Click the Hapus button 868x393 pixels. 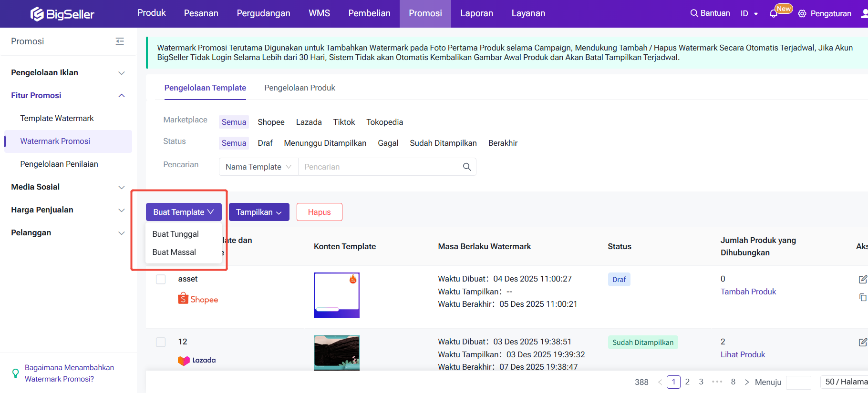tap(319, 212)
